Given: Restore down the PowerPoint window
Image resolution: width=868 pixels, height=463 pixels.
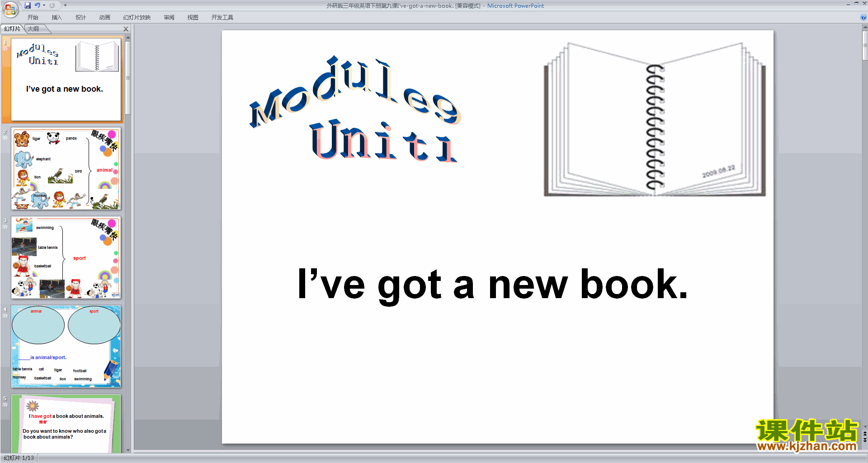Looking at the screenshot, I should (x=856, y=4).
